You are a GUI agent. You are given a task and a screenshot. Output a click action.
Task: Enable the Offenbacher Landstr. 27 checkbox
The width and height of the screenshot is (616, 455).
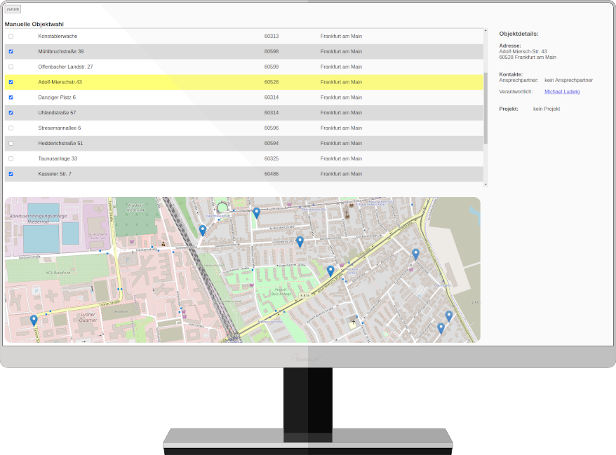tap(11, 67)
